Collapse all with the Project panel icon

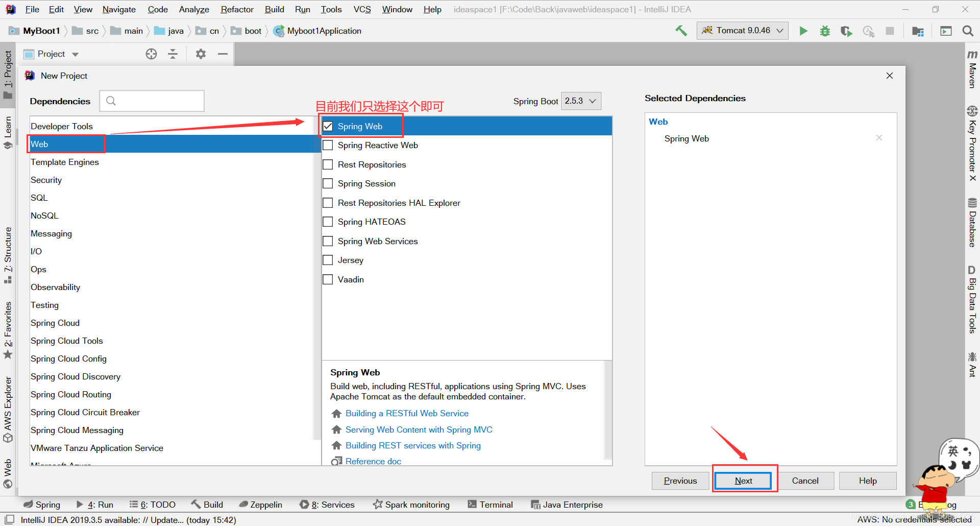[x=173, y=54]
